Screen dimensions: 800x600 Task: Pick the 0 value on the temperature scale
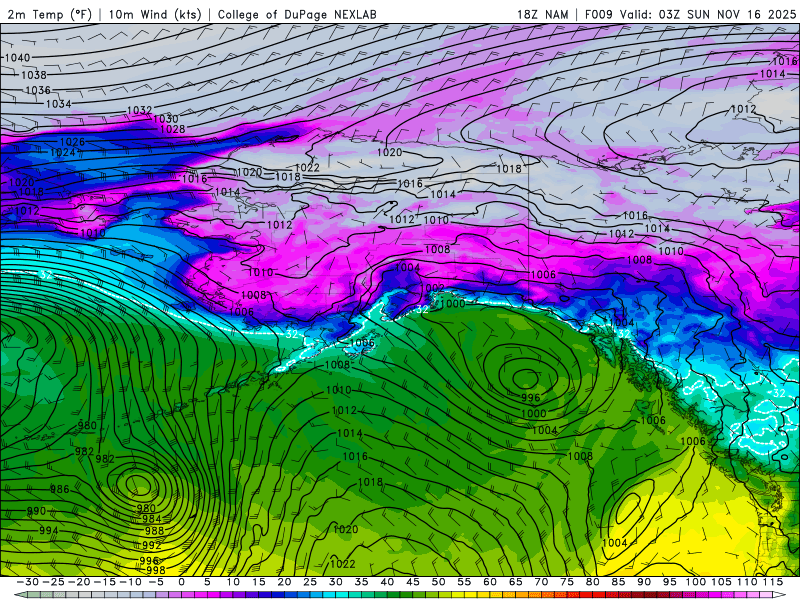pyautogui.click(x=182, y=582)
